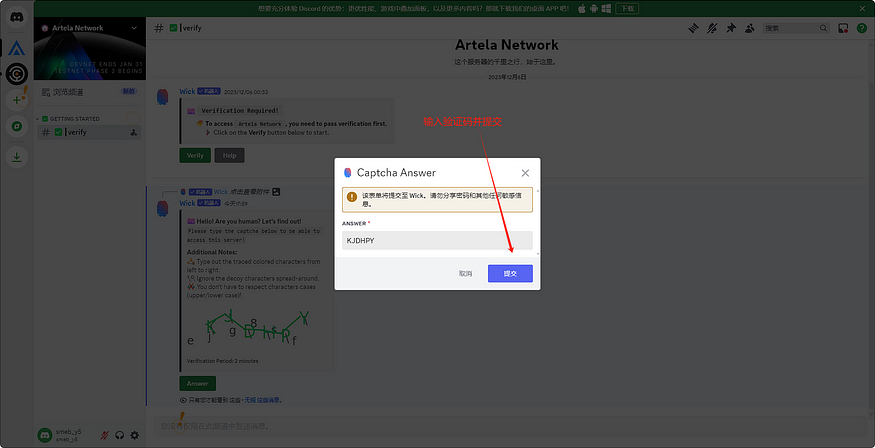The image size is (875, 448).
Task: Close the Captcha Answer dialog with X
Action: pos(525,173)
